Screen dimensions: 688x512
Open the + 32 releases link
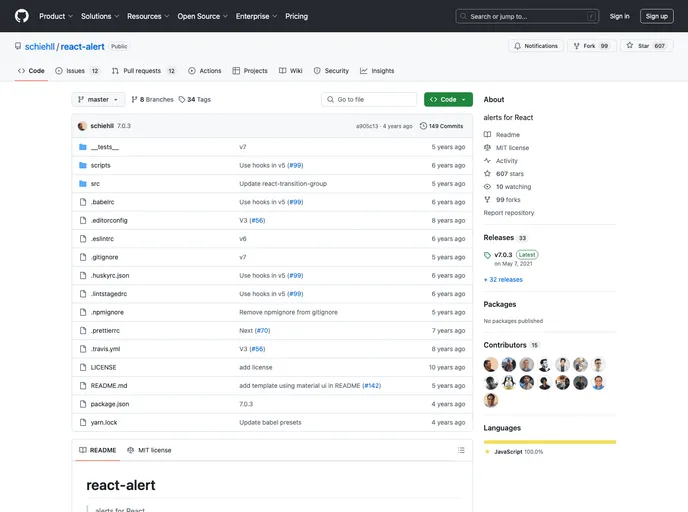[x=503, y=280]
